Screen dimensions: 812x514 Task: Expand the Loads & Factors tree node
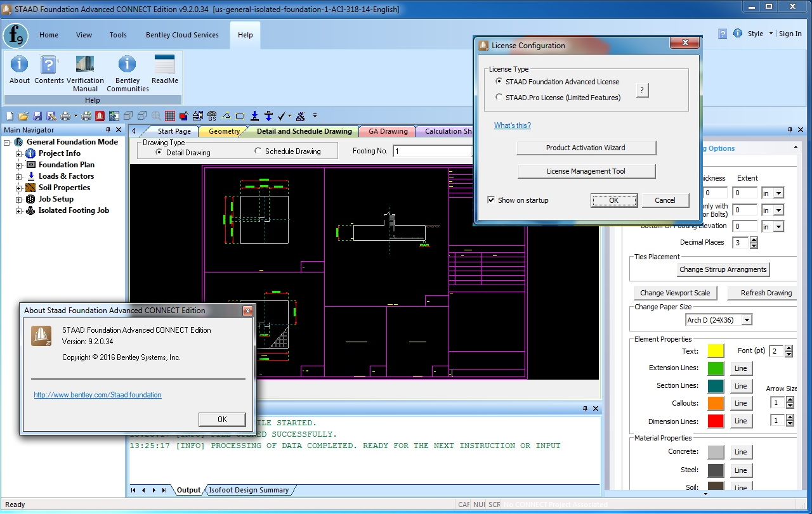(19, 176)
